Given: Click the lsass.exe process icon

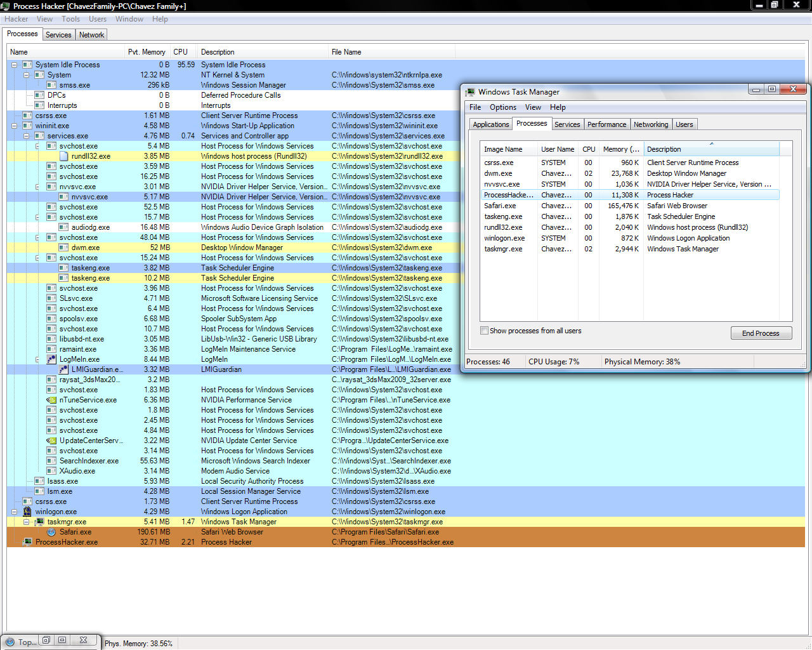Looking at the screenshot, I should coord(39,481).
